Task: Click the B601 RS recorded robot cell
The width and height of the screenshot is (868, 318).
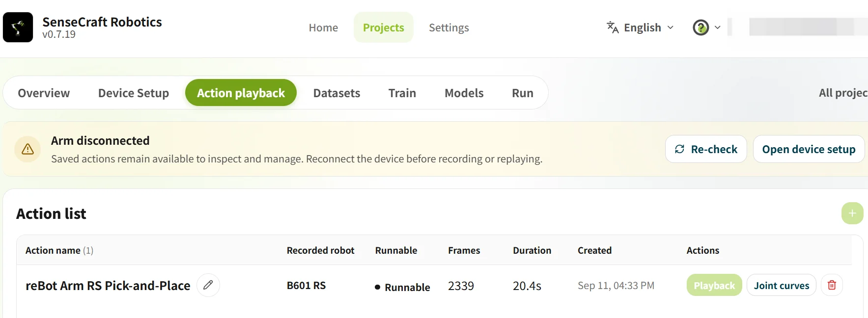Action: pos(306,286)
